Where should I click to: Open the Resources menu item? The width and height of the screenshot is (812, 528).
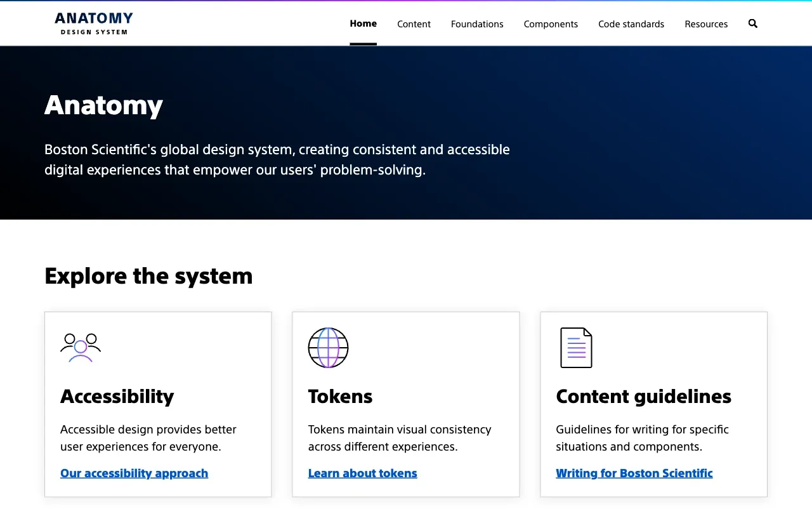[x=706, y=24]
